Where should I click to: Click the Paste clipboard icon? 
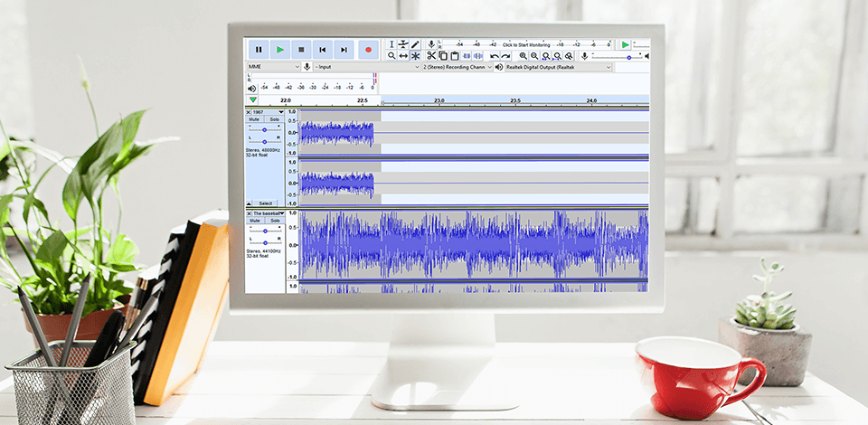pos(455,56)
